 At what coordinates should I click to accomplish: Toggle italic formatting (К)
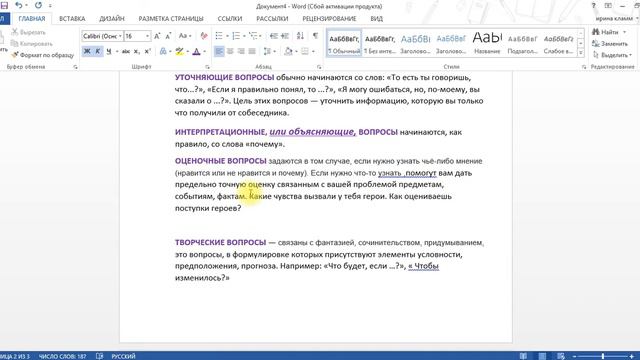(98, 51)
